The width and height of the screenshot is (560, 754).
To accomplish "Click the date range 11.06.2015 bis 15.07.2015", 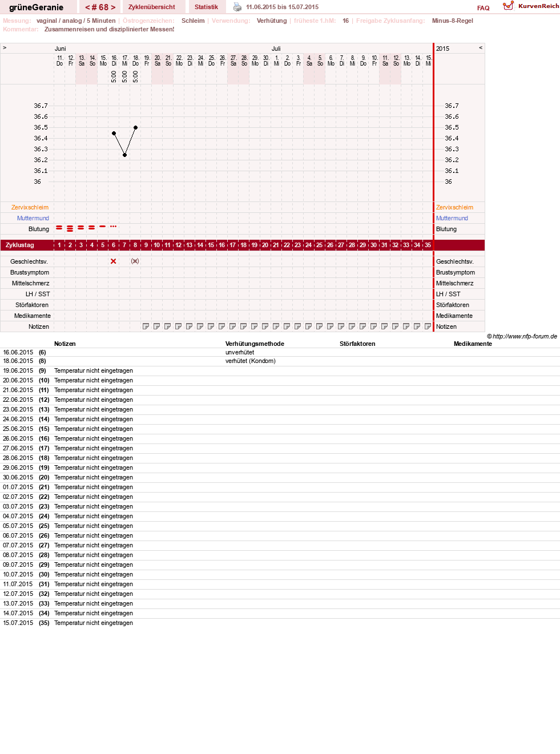I will pyautogui.click(x=283, y=7).
